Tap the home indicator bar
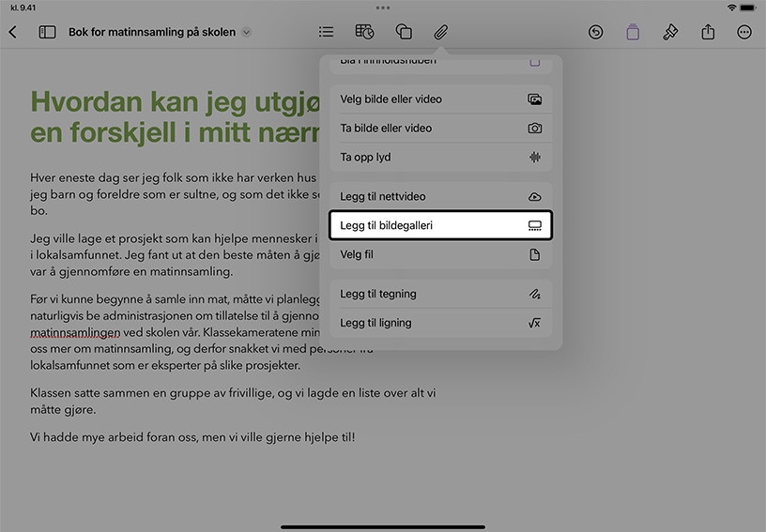766x532 pixels. click(x=383, y=527)
